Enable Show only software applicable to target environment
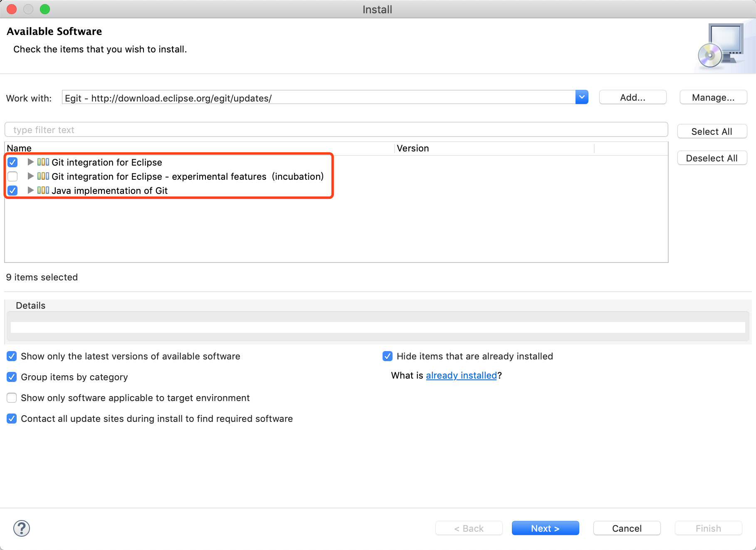756x550 pixels. click(x=12, y=398)
